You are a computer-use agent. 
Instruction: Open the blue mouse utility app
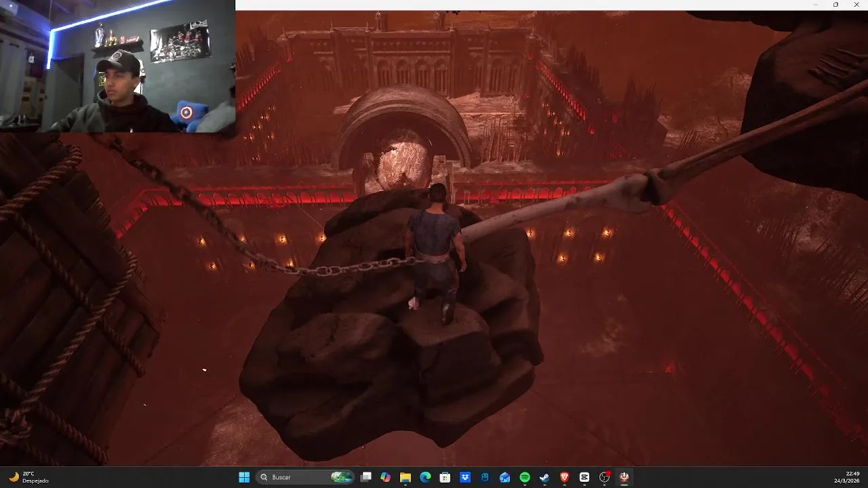(x=485, y=477)
